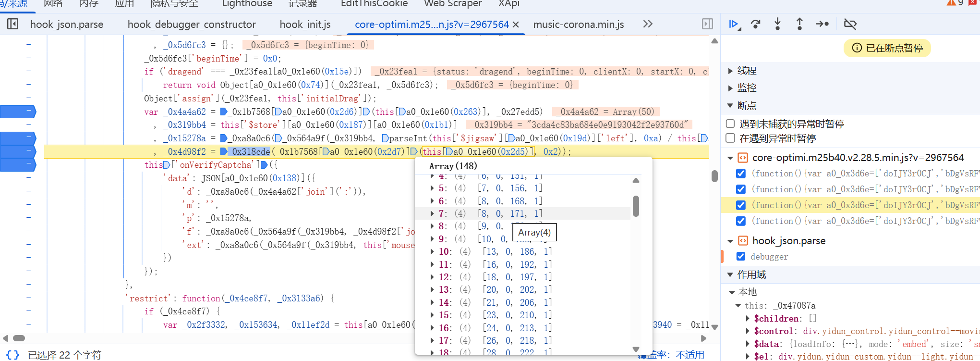Collapse the 作用域 section

(730, 275)
